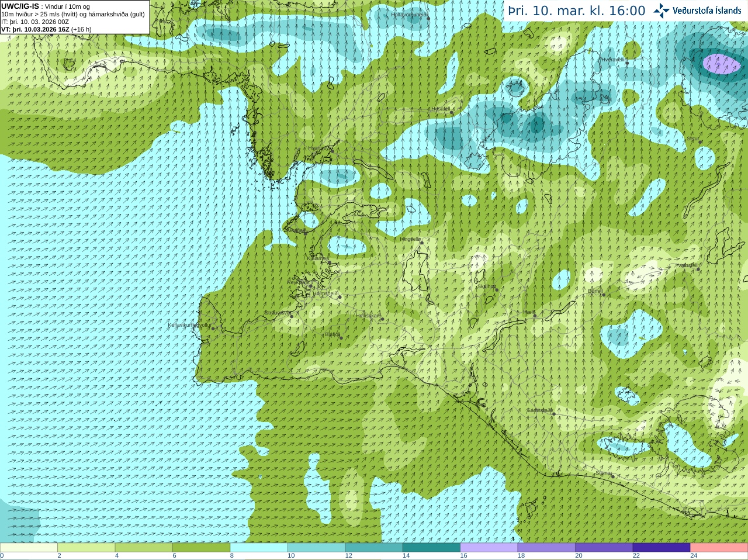Select the 4–6 m/s green legend swatch

pos(144,548)
